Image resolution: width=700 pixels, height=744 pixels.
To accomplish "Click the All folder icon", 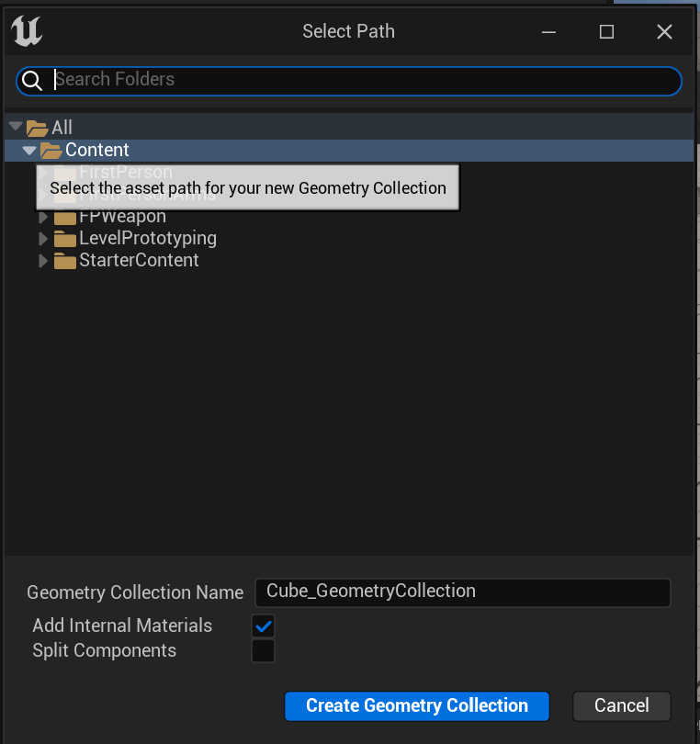I will pyautogui.click(x=37, y=128).
